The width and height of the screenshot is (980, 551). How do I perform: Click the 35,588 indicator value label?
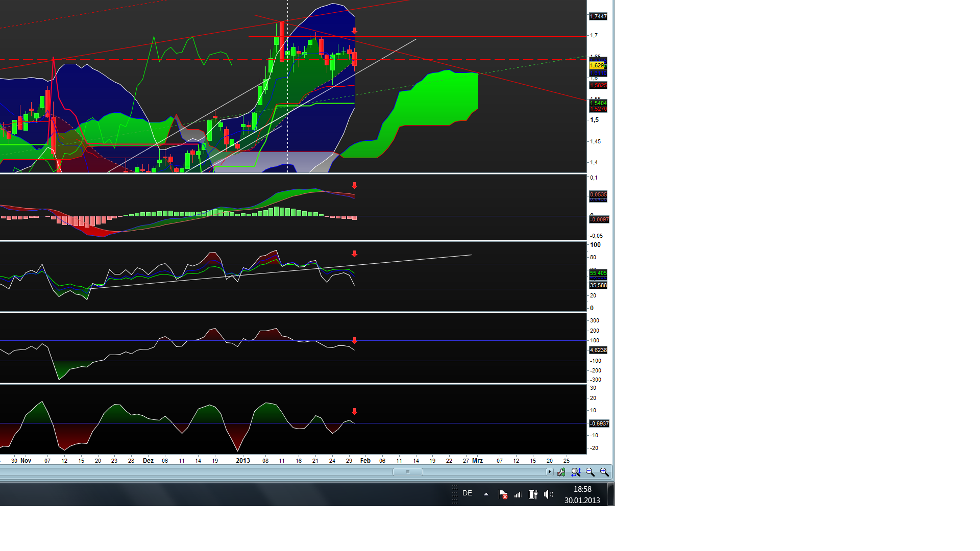[598, 285]
